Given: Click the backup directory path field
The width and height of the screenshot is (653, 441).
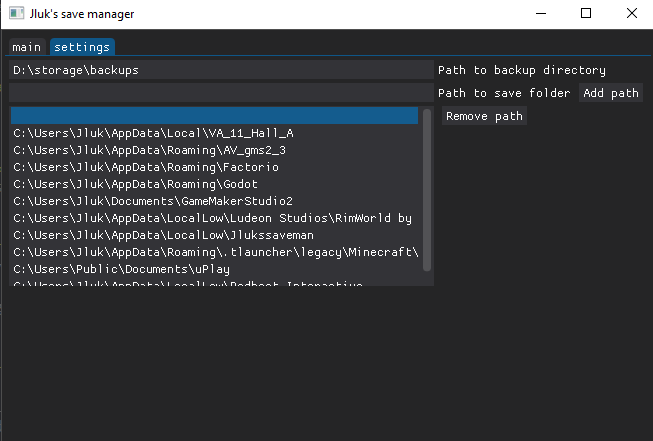Looking at the screenshot, I should (221, 70).
